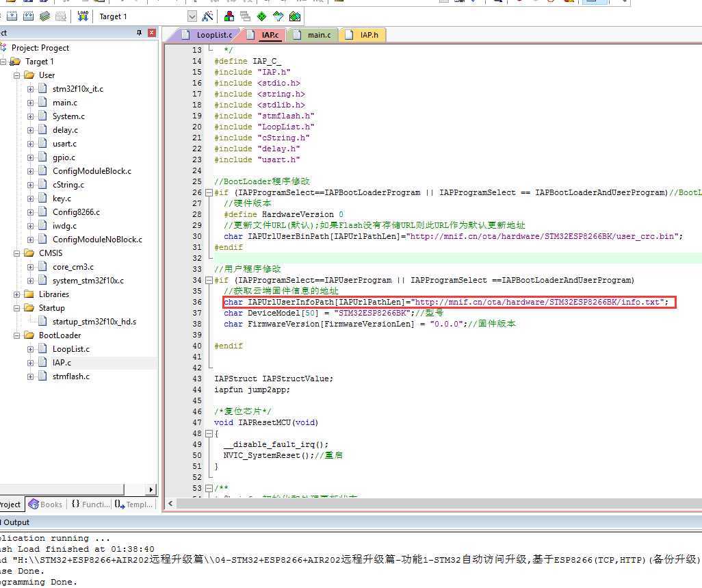This screenshot has height=588, width=702.
Task: Expand stmflash.c node in project tree
Action: pyautogui.click(x=30, y=376)
